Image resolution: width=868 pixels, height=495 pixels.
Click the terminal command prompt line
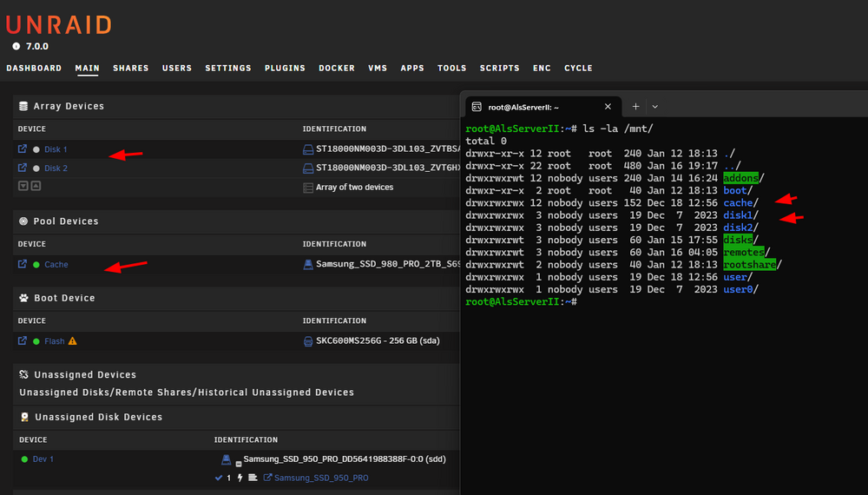pyautogui.click(x=522, y=301)
